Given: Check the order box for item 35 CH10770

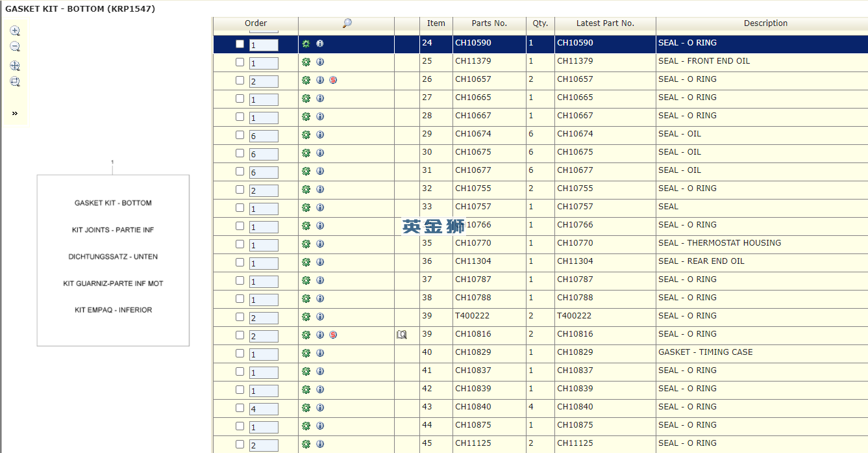Looking at the screenshot, I should point(240,244).
